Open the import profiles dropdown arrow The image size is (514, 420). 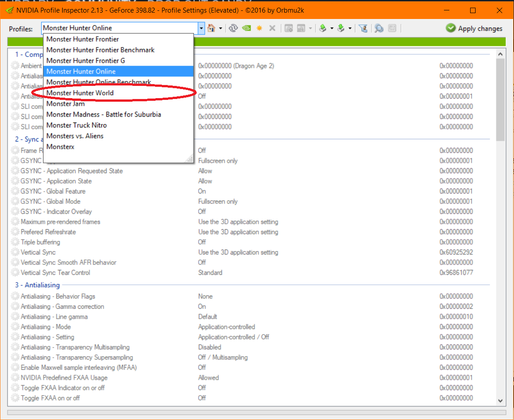[x=350, y=28]
